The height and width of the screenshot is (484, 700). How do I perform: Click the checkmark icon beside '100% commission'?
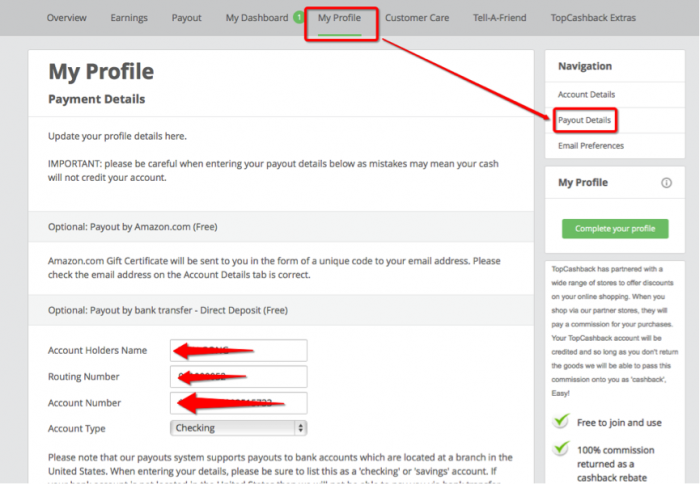point(561,448)
